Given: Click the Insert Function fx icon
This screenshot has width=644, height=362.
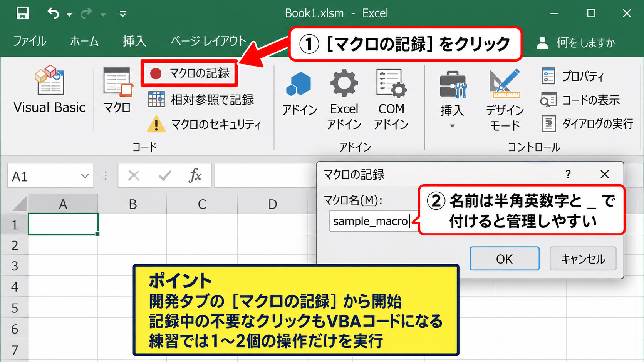Looking at the screenshot, I should pyautogui.click(x=195, y=175).
